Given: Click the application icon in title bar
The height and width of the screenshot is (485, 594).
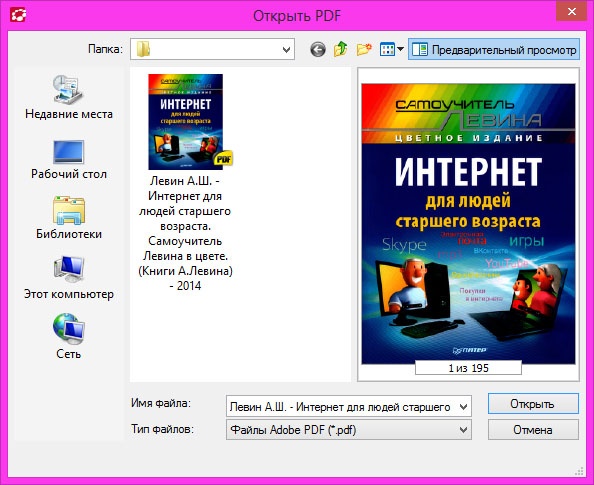Looking at the screenshot, I should (18, 15).
